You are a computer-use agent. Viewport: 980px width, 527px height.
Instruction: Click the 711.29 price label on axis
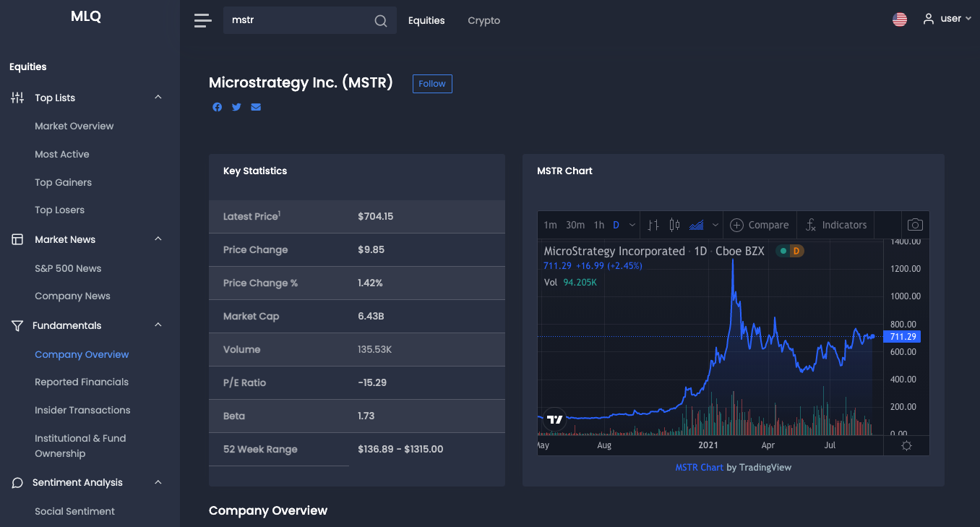tap(902, 337)
